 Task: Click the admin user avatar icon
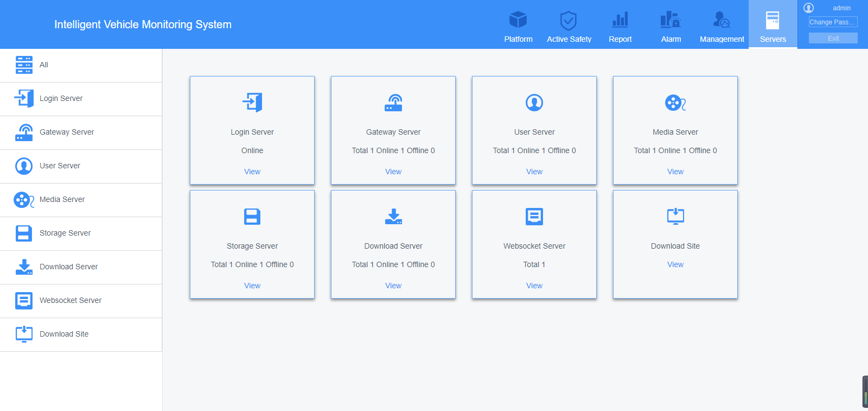[x=809, y=8]
